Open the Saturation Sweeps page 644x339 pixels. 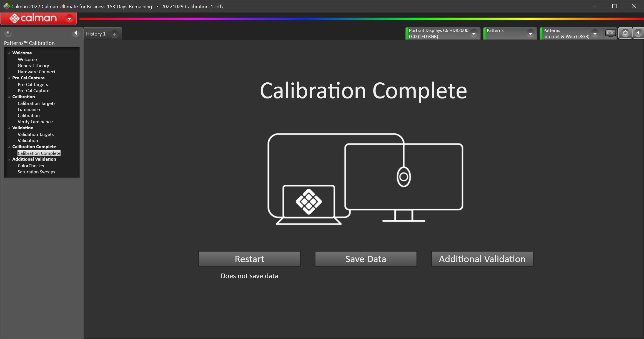(x=36, y=172)
